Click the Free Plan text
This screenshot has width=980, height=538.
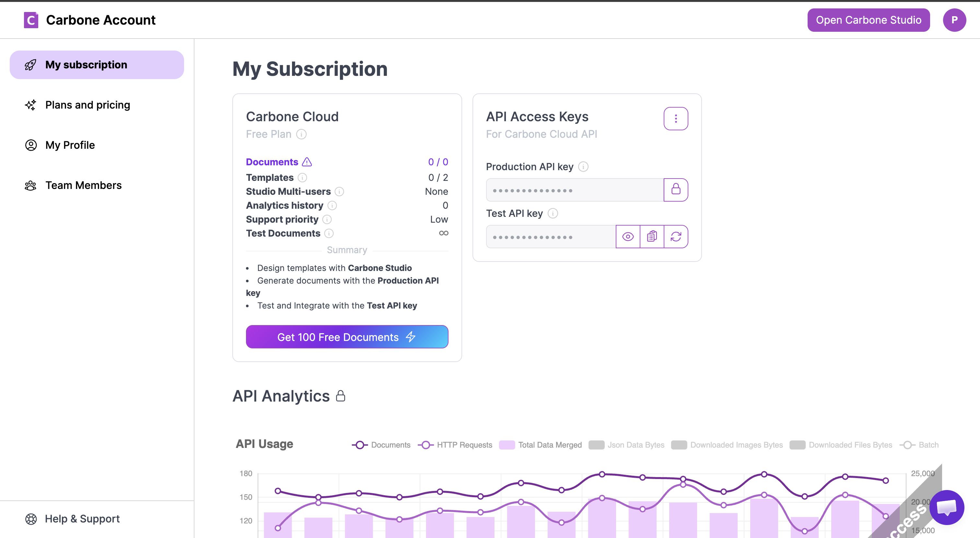pos(269,134)
